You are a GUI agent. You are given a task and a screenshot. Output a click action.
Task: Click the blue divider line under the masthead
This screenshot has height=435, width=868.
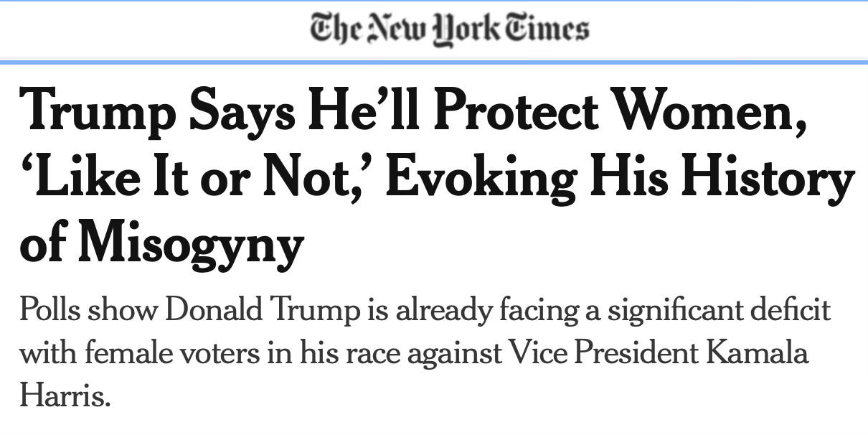434,62
